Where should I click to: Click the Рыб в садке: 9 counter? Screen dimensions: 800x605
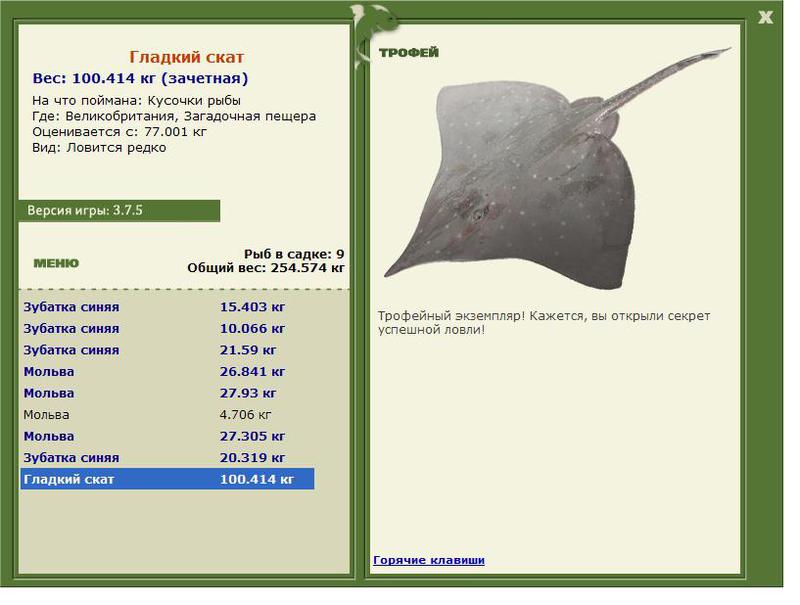pyautogui.click(x=294, y=254)
